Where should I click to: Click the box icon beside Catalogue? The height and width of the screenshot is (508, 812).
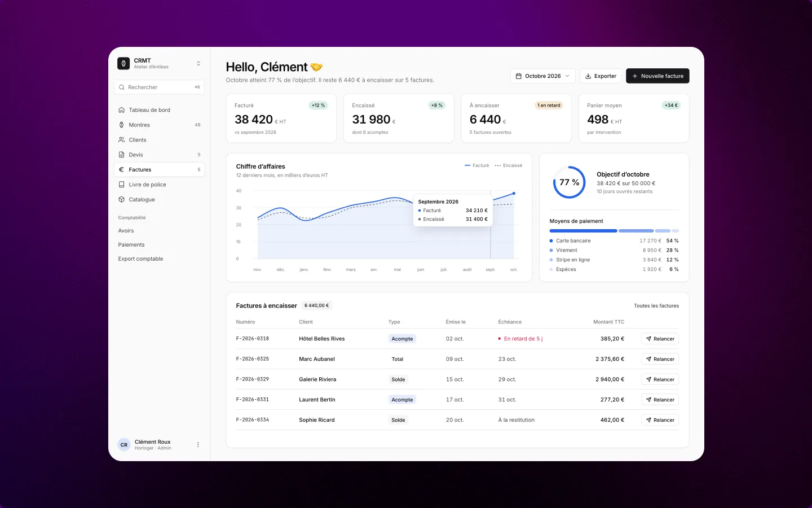122,199
